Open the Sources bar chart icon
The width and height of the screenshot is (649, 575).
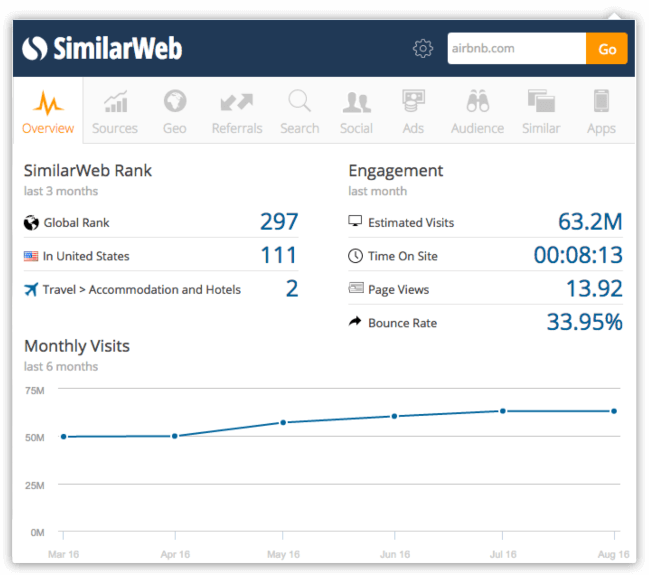(x=115, y=102)
